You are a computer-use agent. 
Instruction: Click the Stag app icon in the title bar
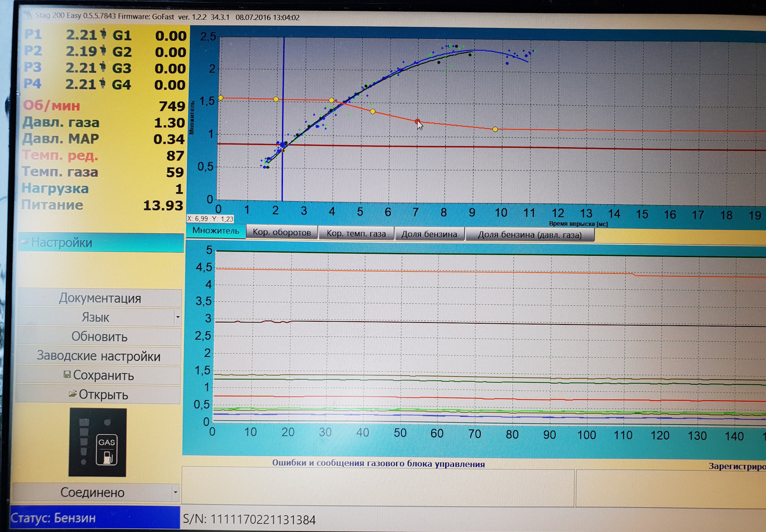[x=28, y=15]
